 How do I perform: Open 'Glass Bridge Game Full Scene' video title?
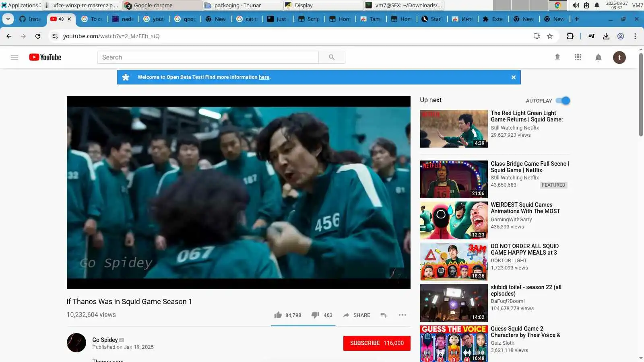[x=530, y=167]
